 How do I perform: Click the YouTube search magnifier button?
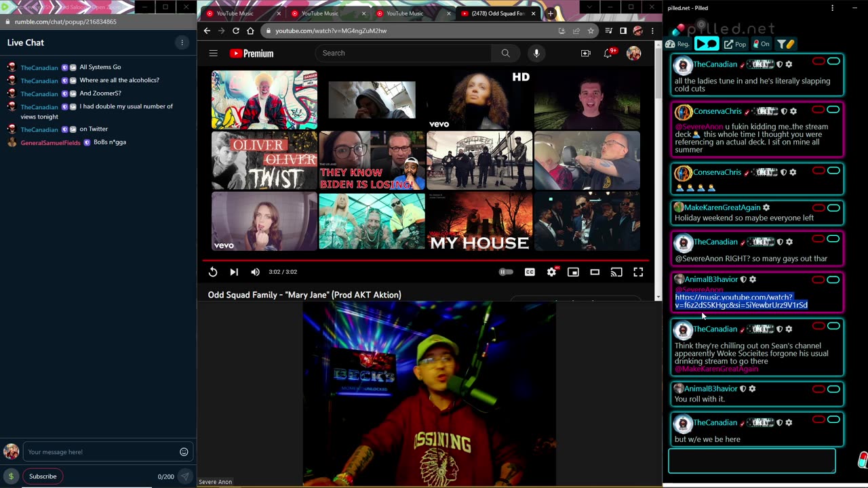click(x=505, y=53)
